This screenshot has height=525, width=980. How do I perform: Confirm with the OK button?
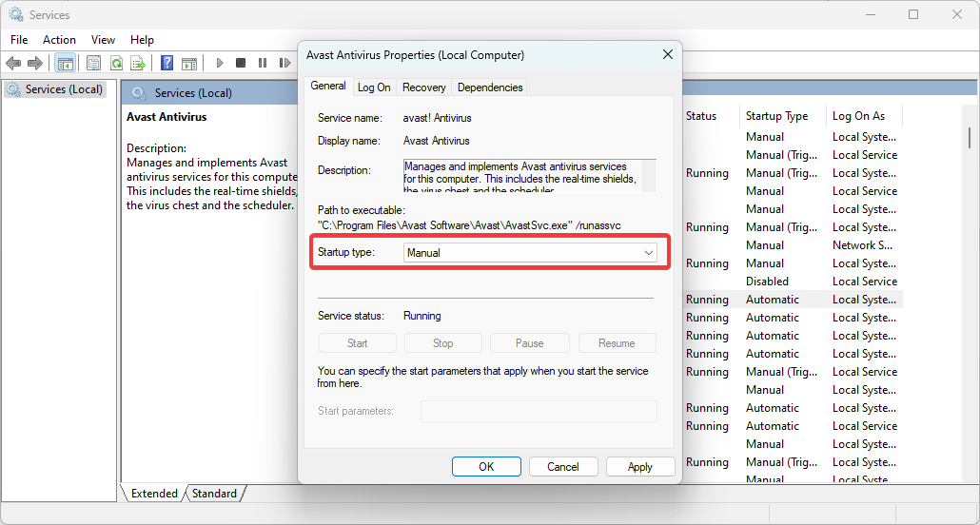coord(486,467)
